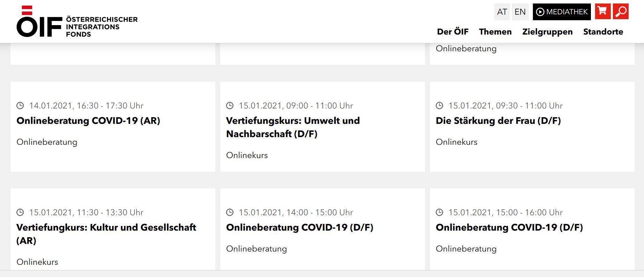This screenshot has height=277, width=644.
Task: Open the 15:00 - 16:00 Onlineberatung COVID-19 card
Action: 532,229
